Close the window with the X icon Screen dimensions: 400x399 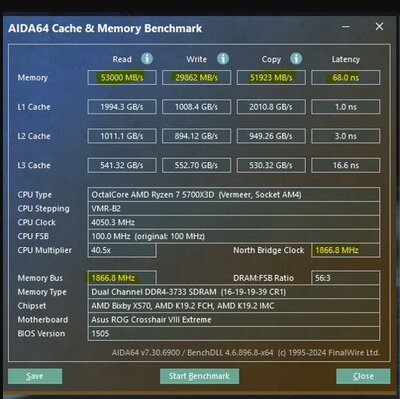[x=379, y=27]
